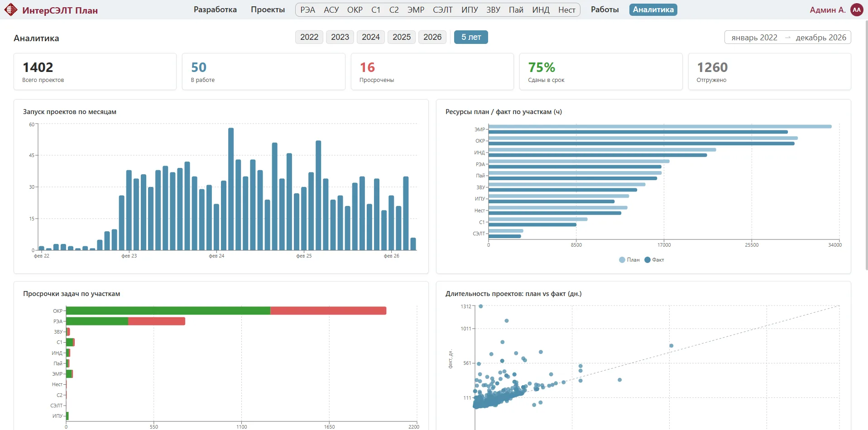Select year 2022 filter
868x430 pixels.
309,37
